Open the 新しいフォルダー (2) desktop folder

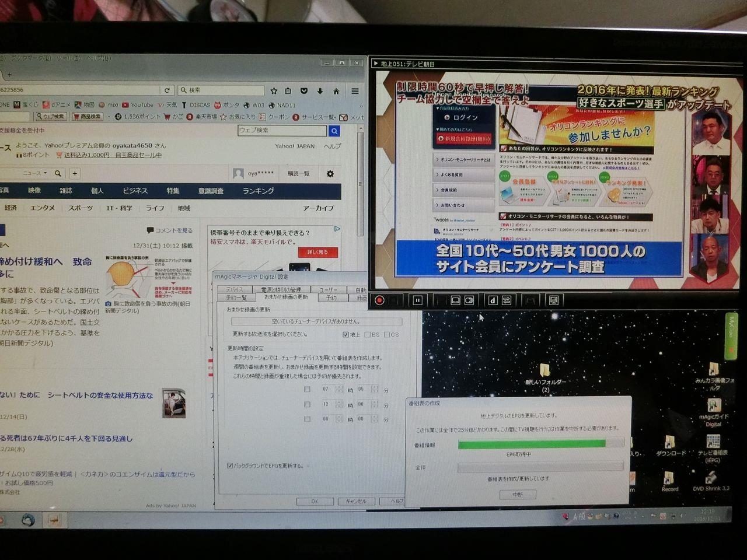tap(545, 377)
